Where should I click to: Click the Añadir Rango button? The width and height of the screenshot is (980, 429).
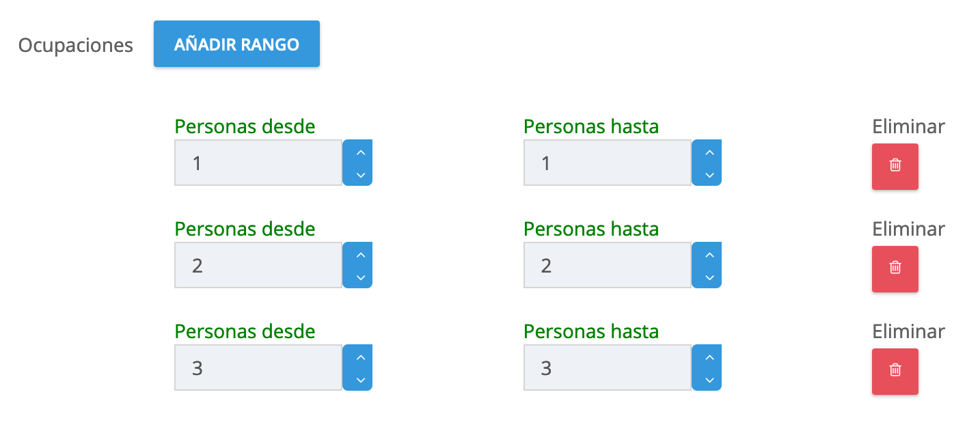click(x=236, y=44)
